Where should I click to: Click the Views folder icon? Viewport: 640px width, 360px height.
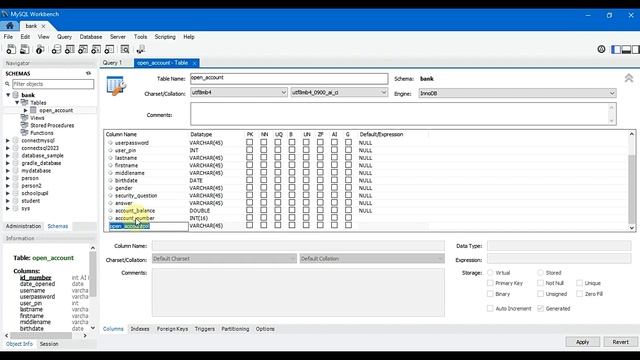[x=24, y=118]
